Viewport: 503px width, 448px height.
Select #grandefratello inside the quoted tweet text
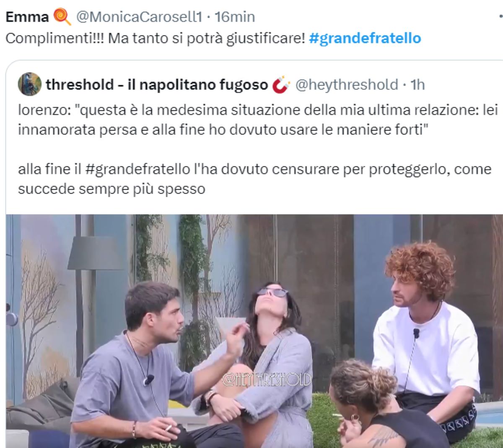(137, 169)
